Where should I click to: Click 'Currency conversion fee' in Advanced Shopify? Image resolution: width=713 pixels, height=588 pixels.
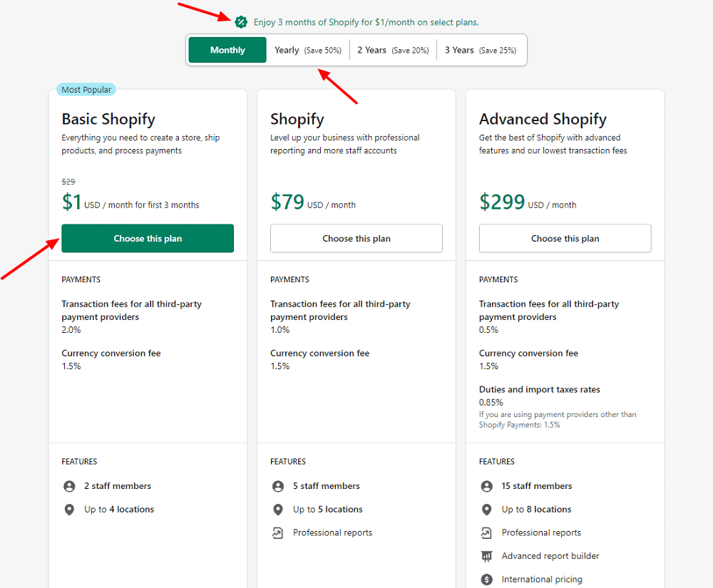pos(529,353)
